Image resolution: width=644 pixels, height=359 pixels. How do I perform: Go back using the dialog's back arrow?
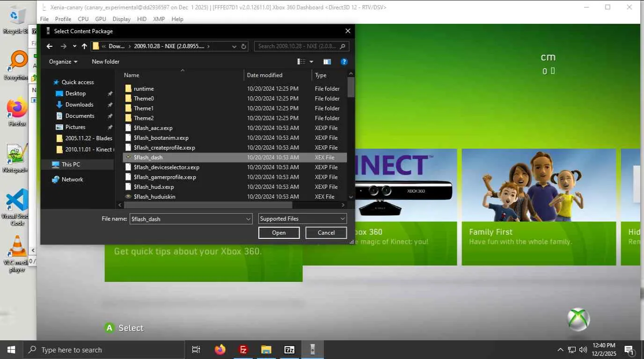click(x=50, y=46)
